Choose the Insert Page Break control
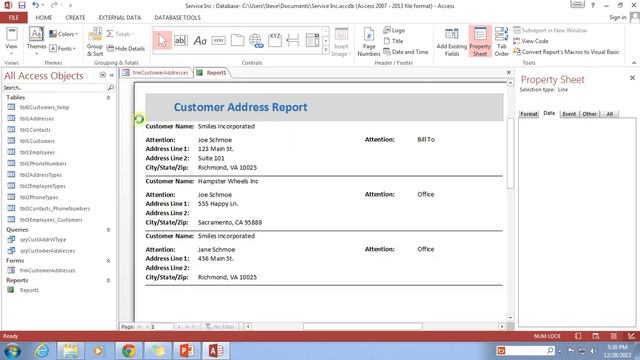 293,40
